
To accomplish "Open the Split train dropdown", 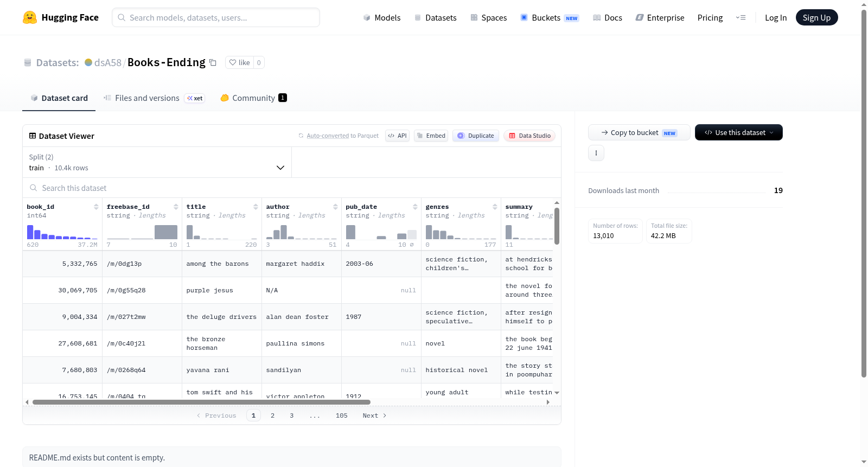I will pos(157,162).
